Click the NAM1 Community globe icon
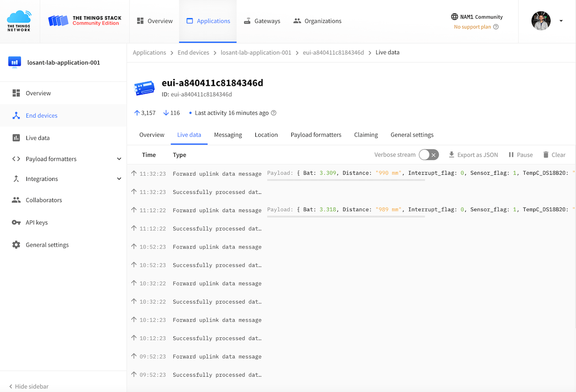Viewport: 576px width, 392px height. [455, 17]
